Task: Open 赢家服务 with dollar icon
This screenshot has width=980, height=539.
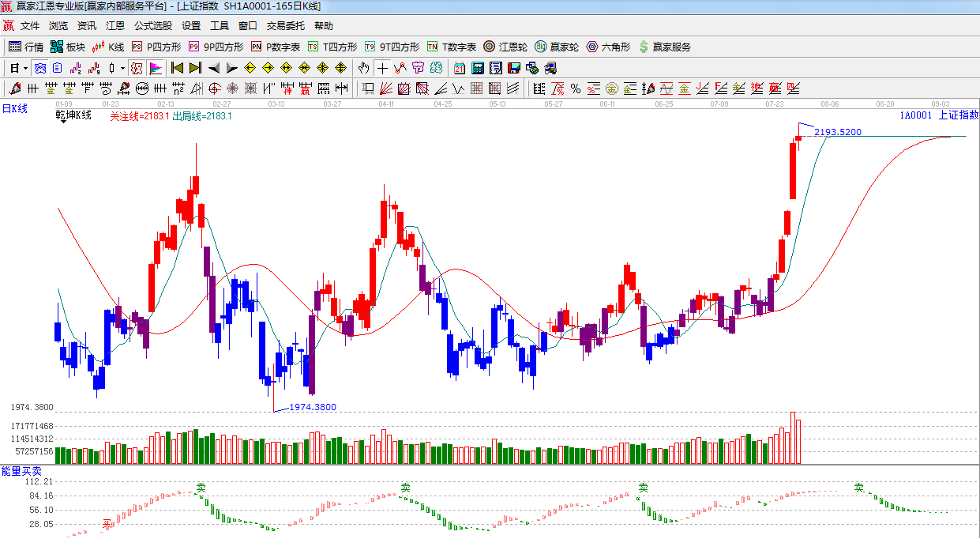Action: tap(664, 47)
